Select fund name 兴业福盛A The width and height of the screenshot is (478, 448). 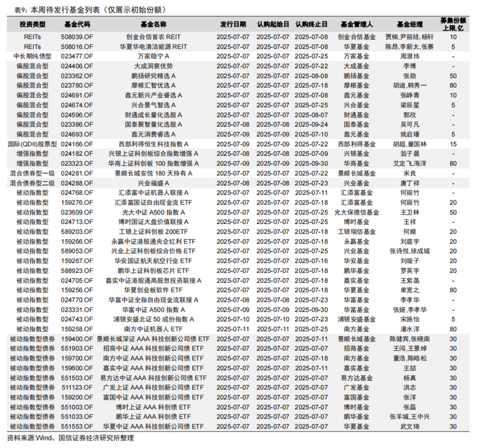pos(154,183)
